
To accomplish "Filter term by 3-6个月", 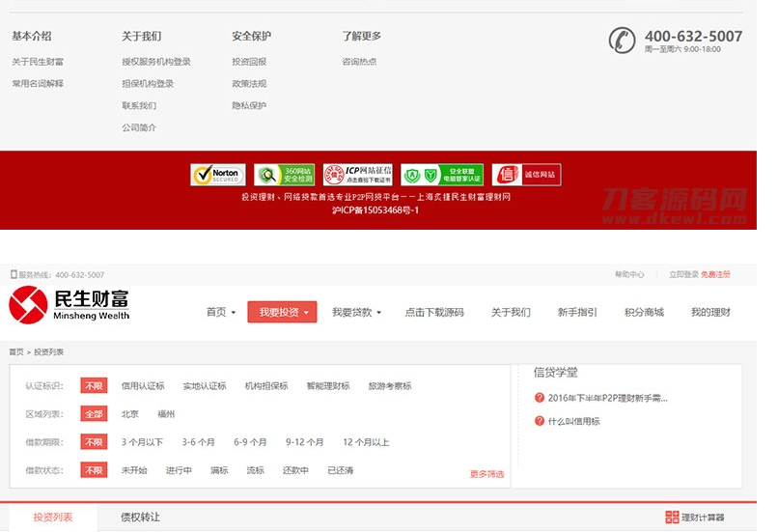I will (199, 442).
